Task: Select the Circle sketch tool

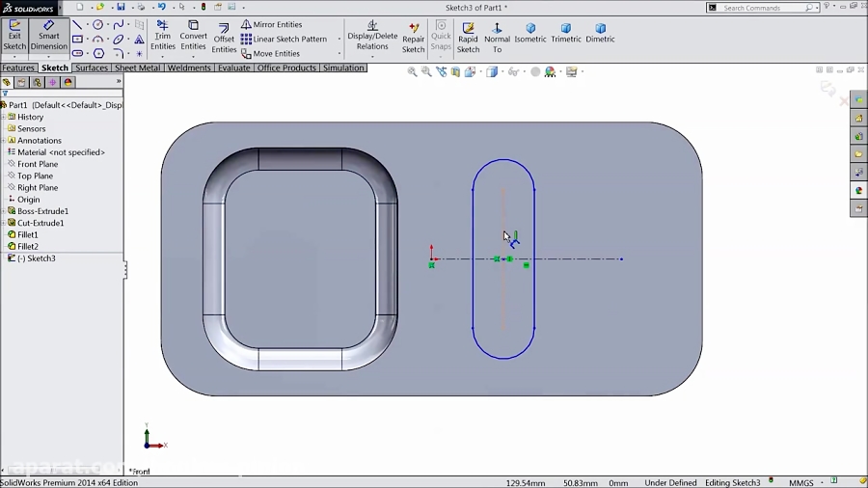Action: 98,25
